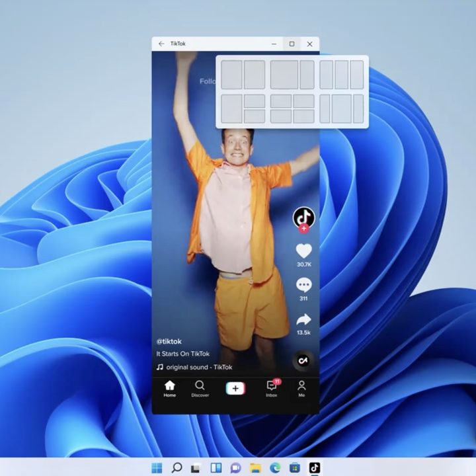
Task: Select likes count 30.7K
Action: [x=304, y=264]
